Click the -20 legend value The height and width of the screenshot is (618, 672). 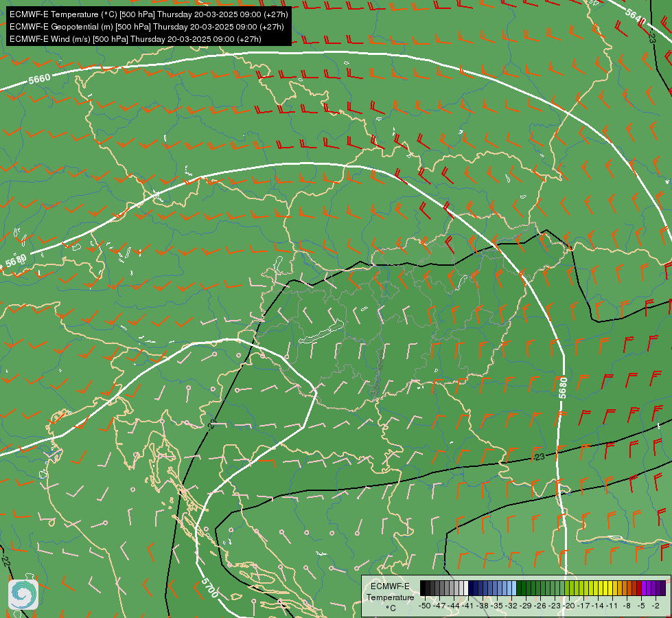[569, 606]
